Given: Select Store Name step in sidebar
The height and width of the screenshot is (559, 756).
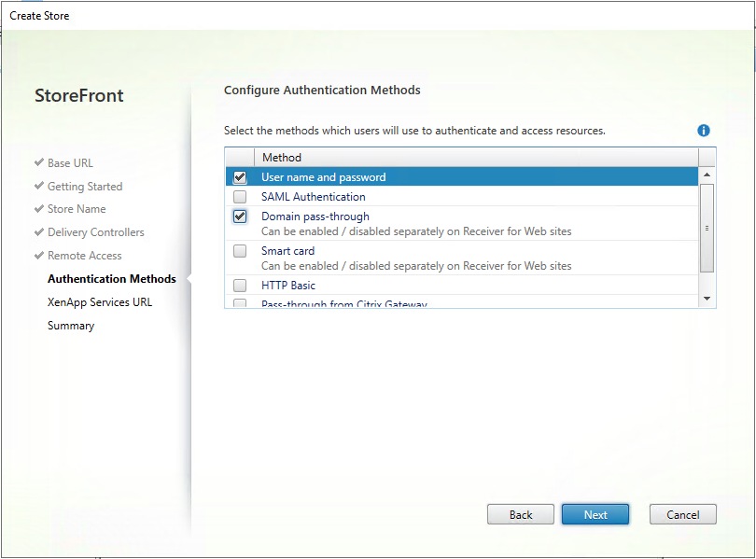Looking at the screenshot, I should 77,209.
